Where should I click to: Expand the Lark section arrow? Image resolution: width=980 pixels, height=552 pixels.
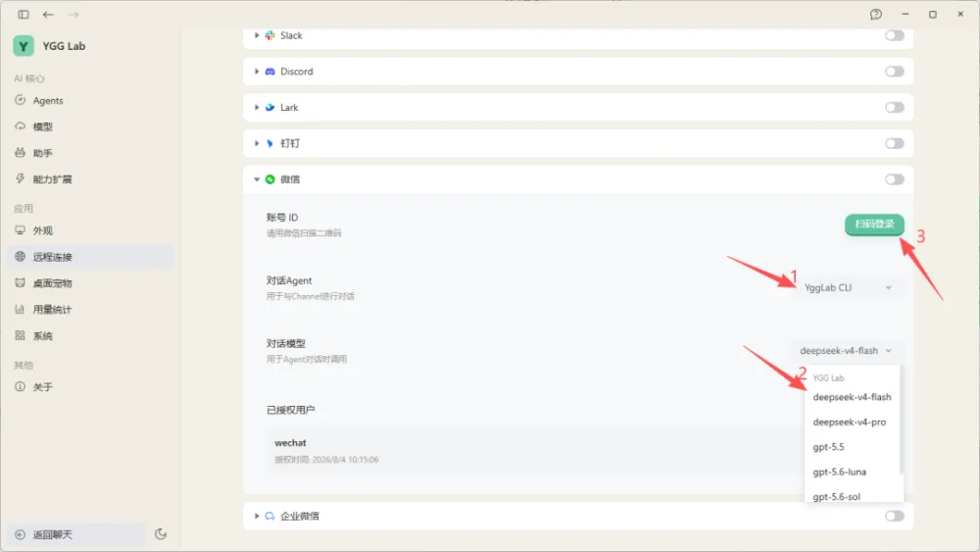pyautogui.click(x=256, y=108)
